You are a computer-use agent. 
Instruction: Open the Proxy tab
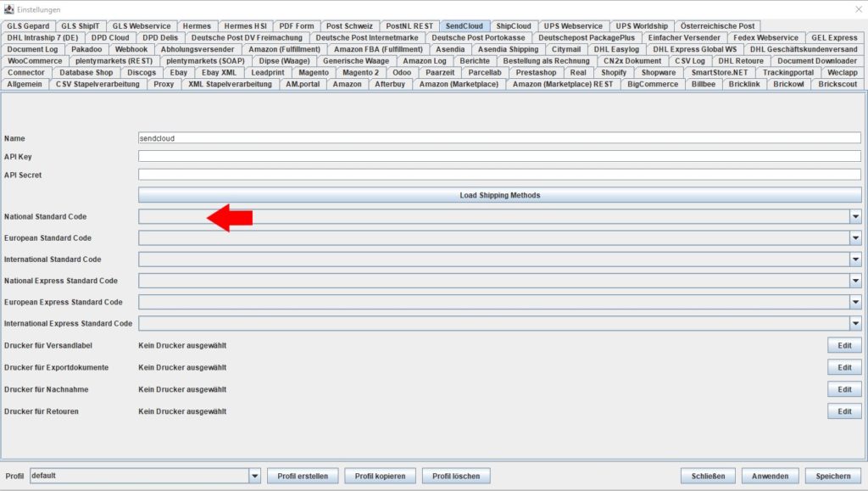click(x=164, y=84)
